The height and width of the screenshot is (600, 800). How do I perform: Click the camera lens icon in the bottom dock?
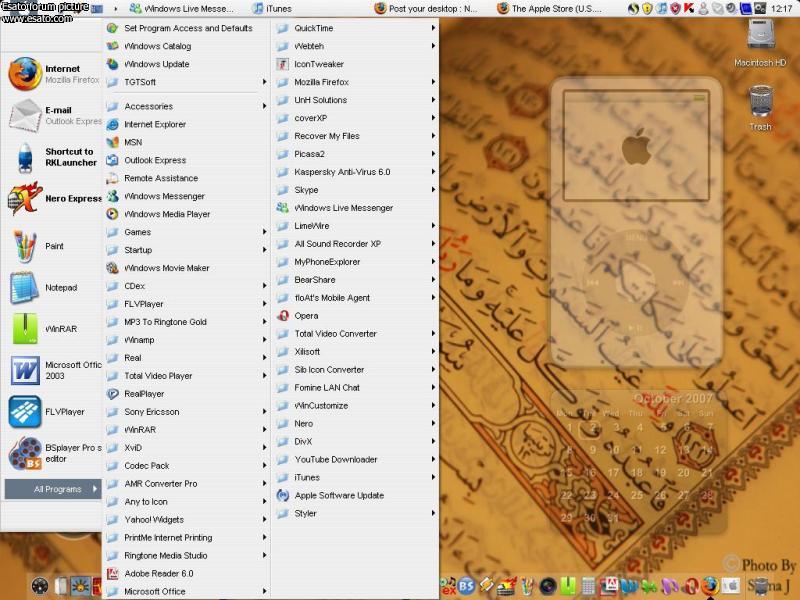[x=548, y=586]
